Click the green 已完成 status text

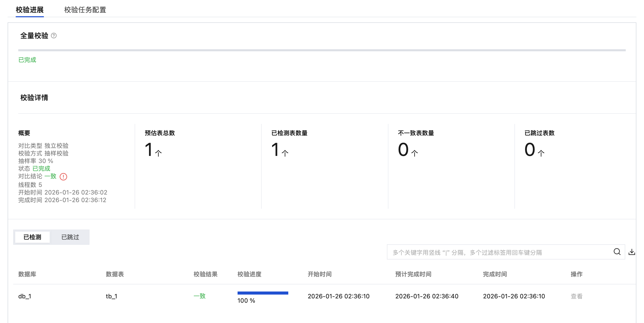pos(27,60)
